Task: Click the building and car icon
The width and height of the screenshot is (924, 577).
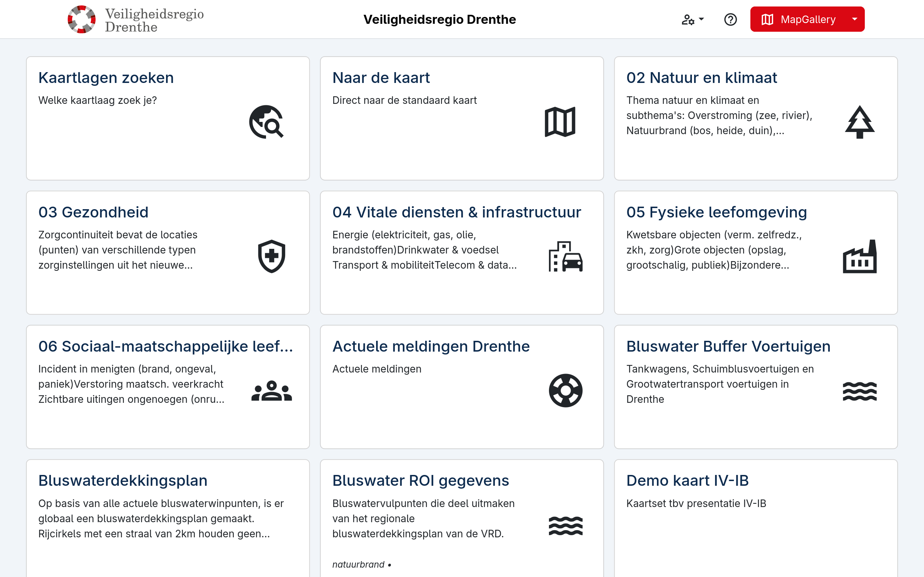Action: pyautogui.click(x=566, y=256)
